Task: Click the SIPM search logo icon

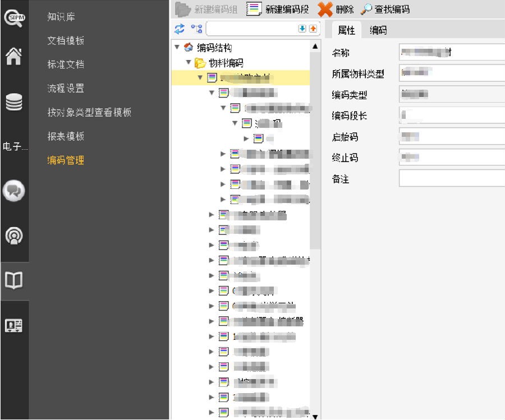Action: 13,18
